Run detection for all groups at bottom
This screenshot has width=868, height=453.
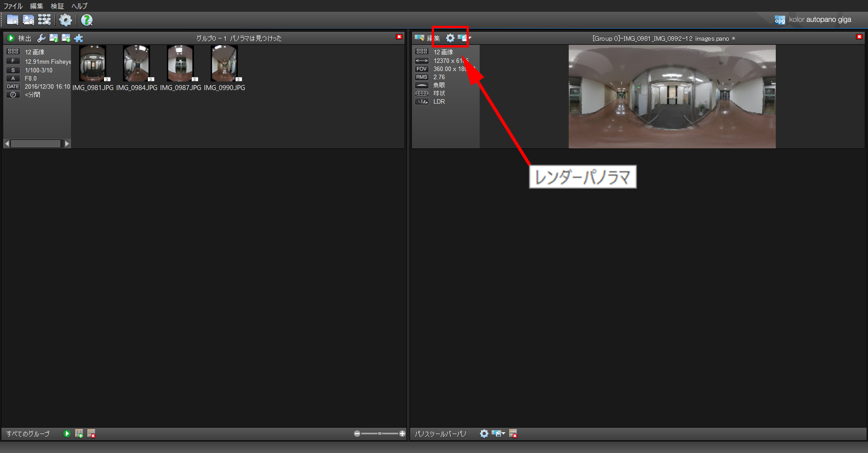(x=67, y=434)
